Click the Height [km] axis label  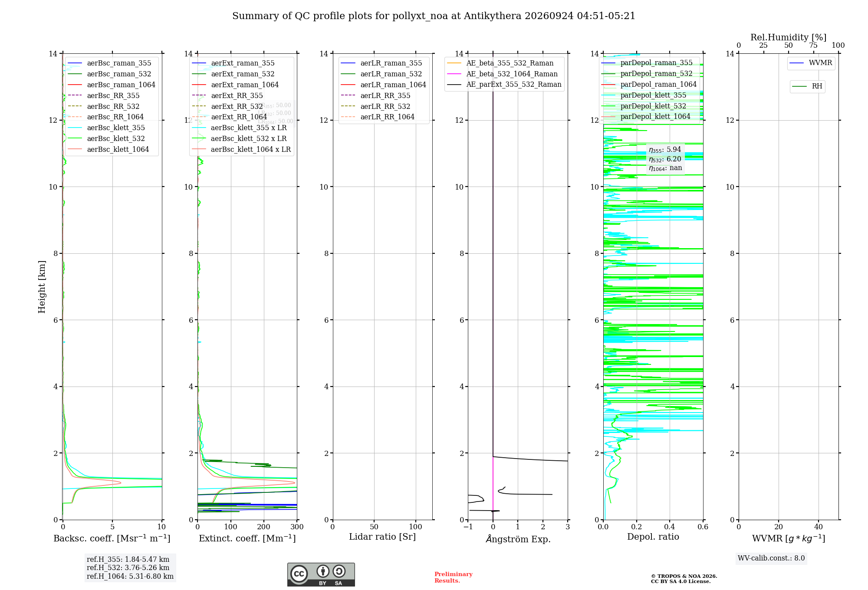click(42, 287)
